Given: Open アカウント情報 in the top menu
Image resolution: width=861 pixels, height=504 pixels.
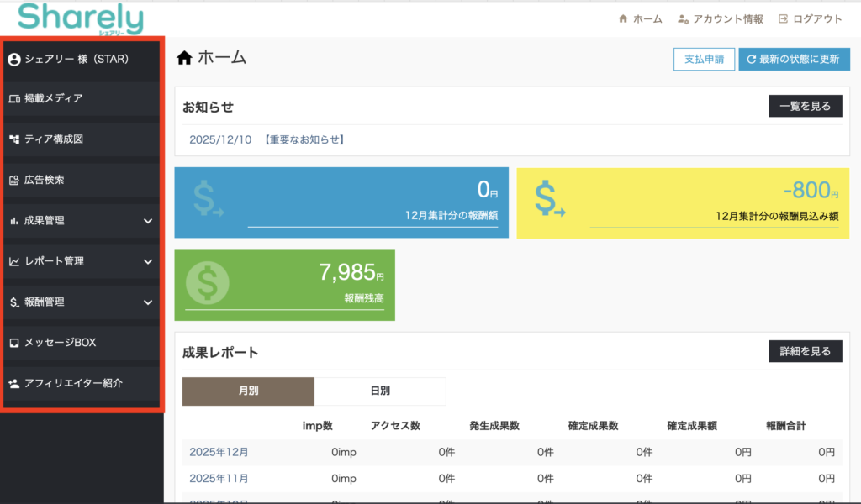Looking at the screenshot, I should 721,18.
